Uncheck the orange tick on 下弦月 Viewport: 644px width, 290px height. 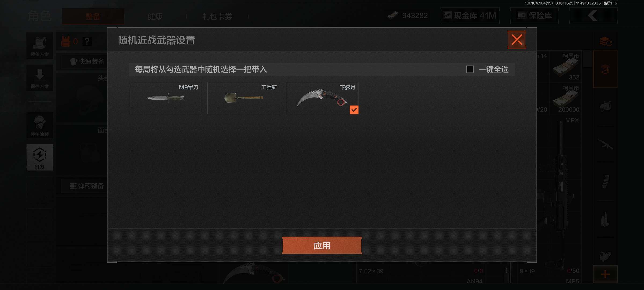click(354, 110)
